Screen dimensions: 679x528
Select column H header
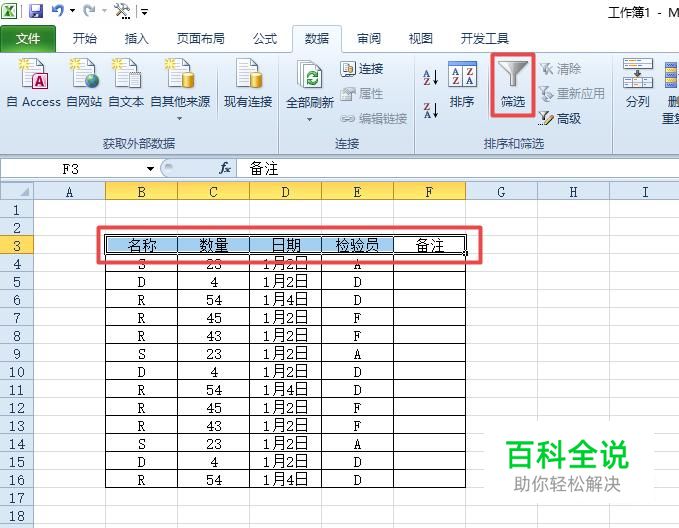pyautogui.click(x=573, y=191)
